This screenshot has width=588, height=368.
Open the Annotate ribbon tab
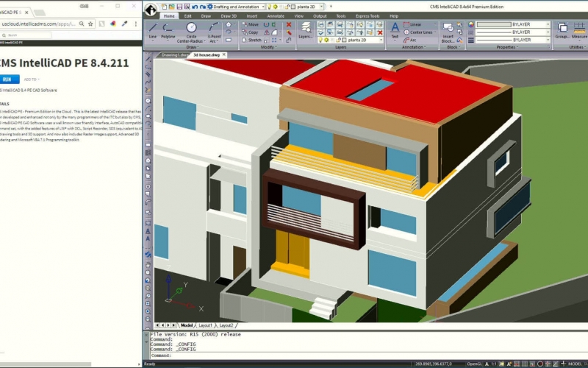click(x=276, y=16)
